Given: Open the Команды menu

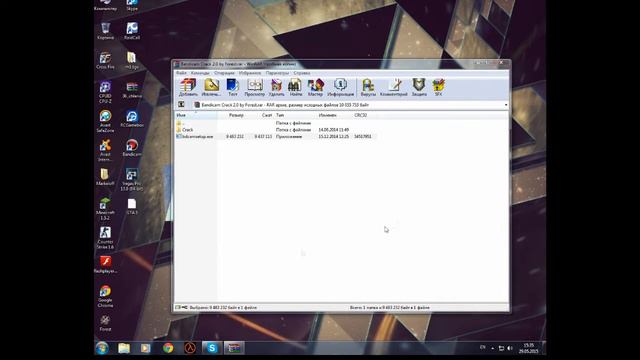Looking at the screenshot, I should 200,73.
